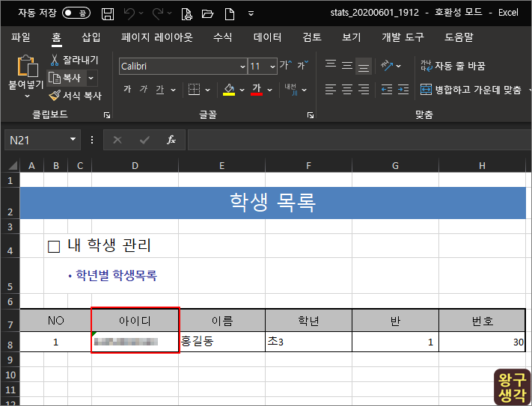
Task: Click the Save floppy disk icon
Action: pos(108,13)
